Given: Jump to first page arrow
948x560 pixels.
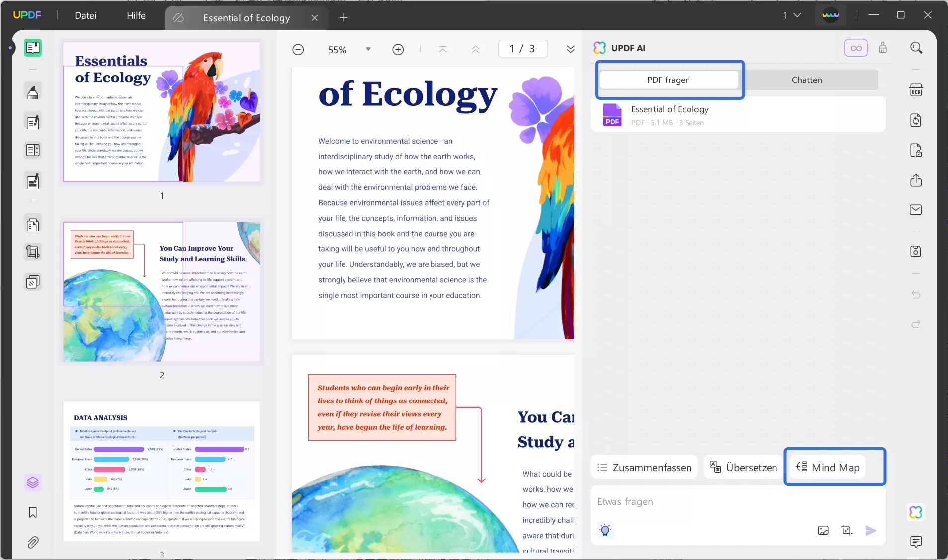Looking at the screenshot, I should coord(442,49).
